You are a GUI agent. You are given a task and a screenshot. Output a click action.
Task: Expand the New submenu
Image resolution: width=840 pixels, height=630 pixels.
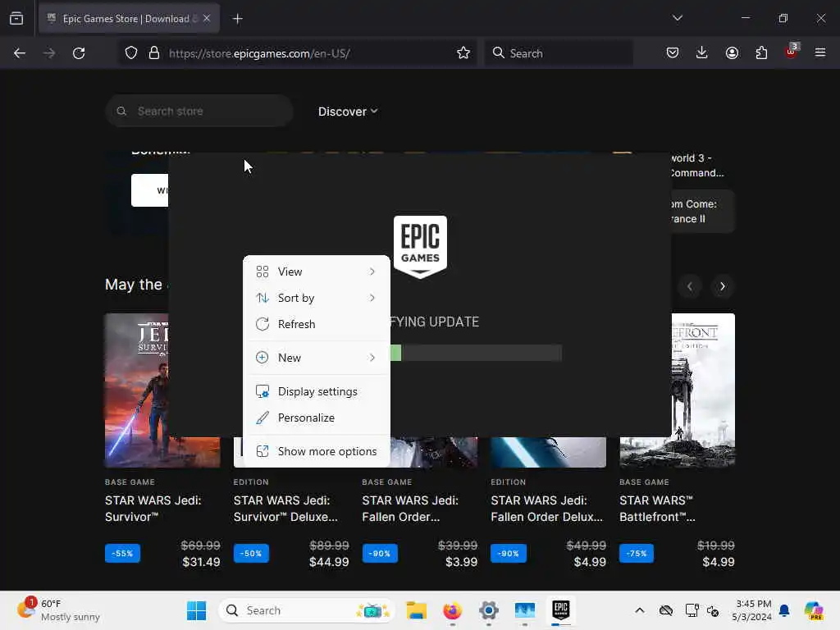click(316, 358)
